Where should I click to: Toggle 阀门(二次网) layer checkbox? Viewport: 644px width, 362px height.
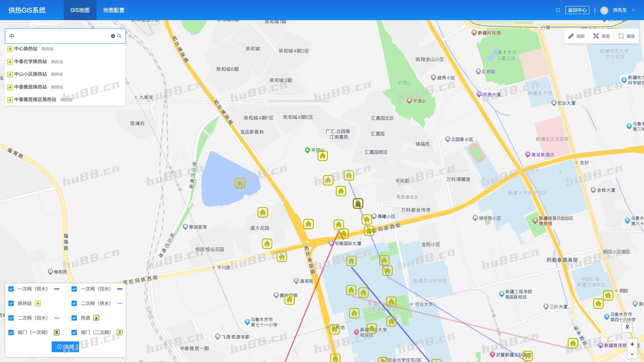pyautogui.click(x=74, y=332)
